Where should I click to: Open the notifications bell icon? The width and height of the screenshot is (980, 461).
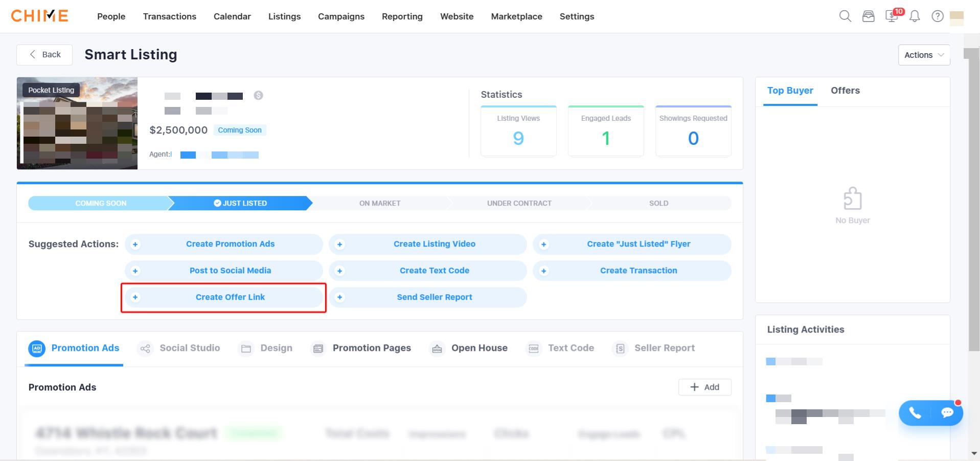pos(915,16)
